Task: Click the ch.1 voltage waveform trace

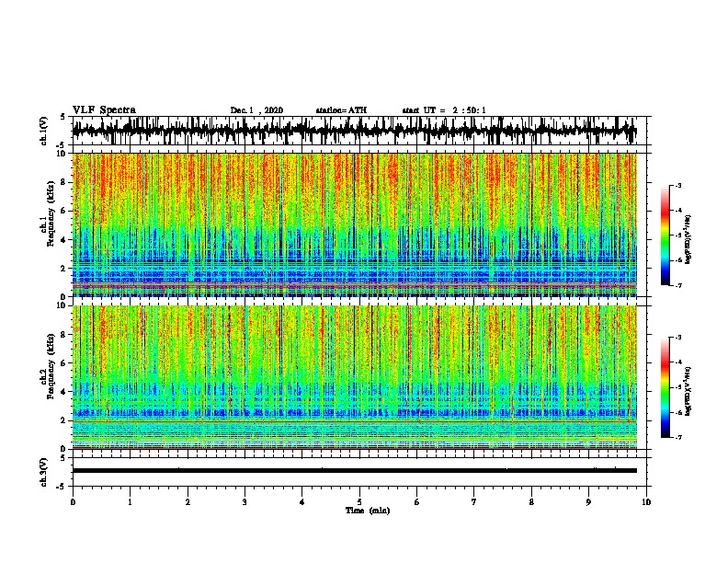Action: (354, 131)
